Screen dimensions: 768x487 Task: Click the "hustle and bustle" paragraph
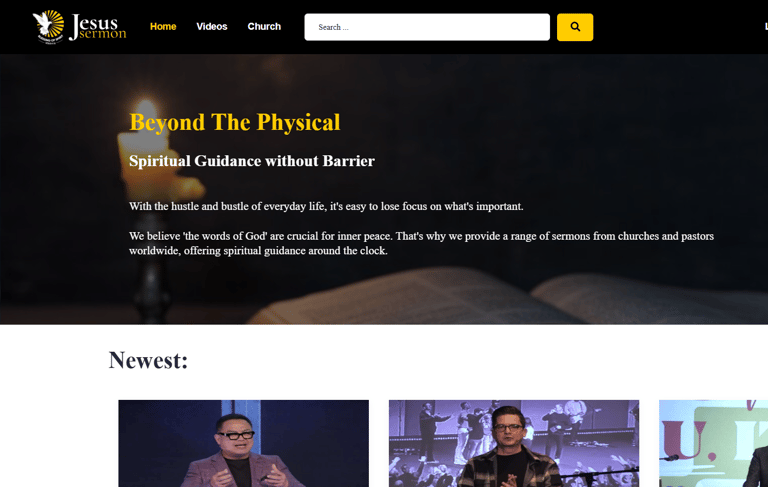click(326, 206)
